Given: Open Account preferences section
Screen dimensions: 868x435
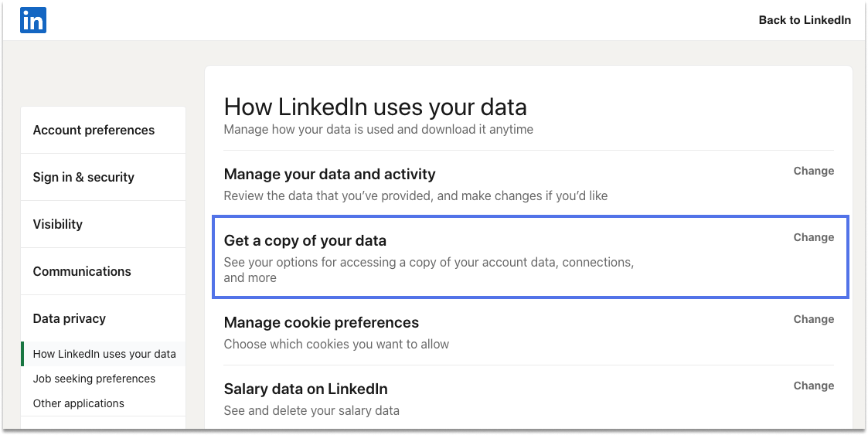Looking at the screenshot, I should tap(94, 130).
